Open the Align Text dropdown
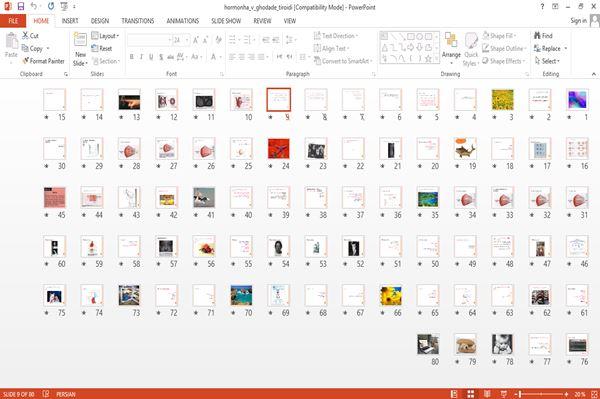This screenshot has height=399, width=600. pyautogui.click(x=331, y=48)
